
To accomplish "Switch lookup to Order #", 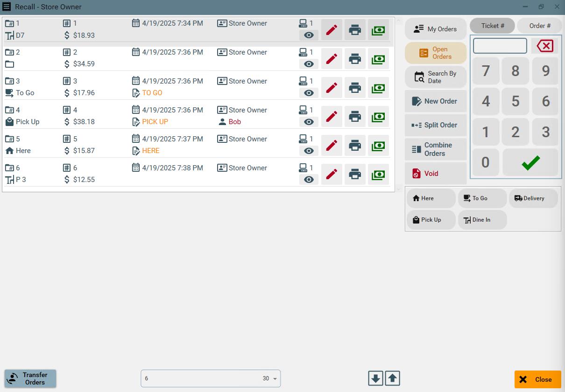I will coord(539,26).
